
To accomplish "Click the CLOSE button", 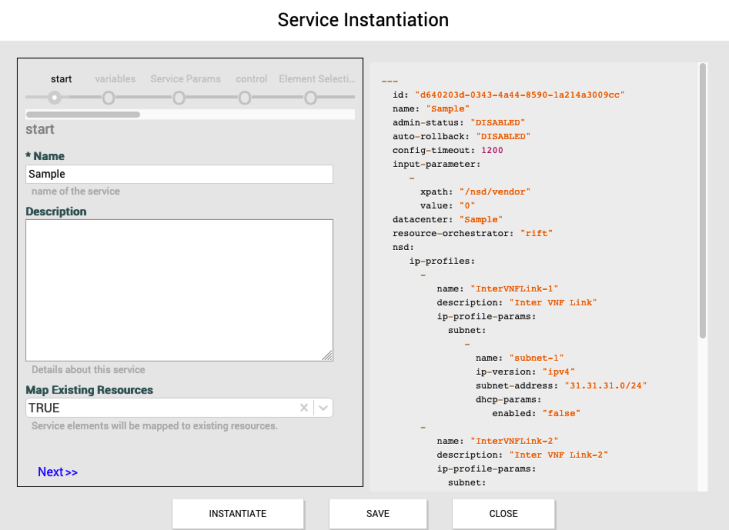I will (503, 514).
